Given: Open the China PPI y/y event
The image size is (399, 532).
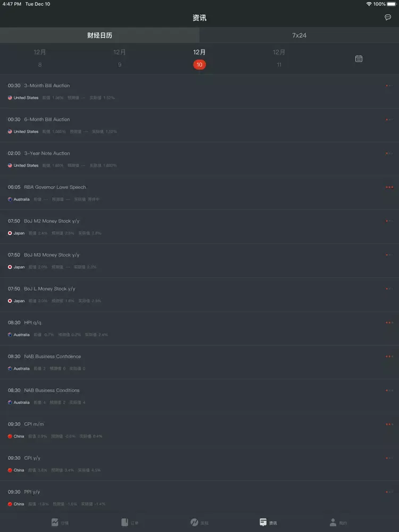Looking at the screenshot, I should (x=199, y=498).
